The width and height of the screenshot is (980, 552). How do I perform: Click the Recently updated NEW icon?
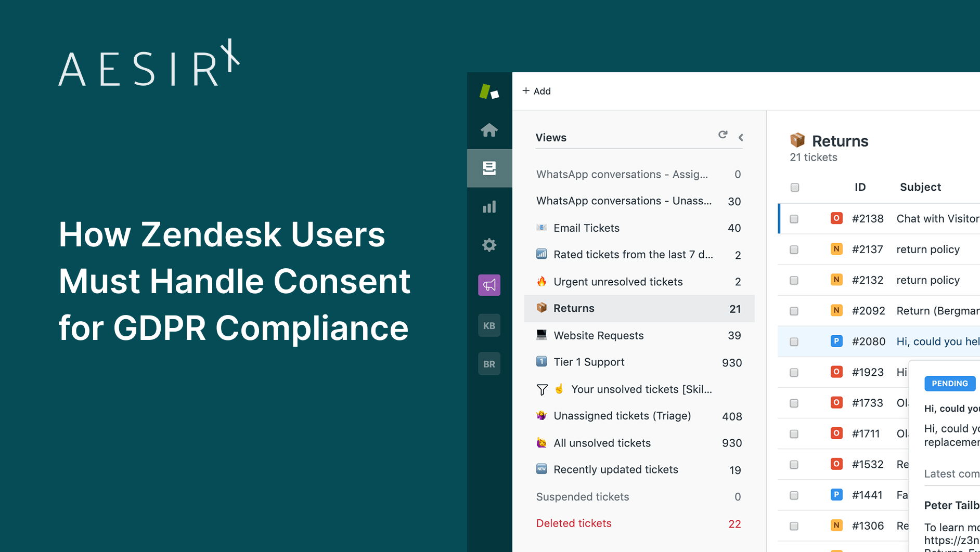tap(541, 469)
